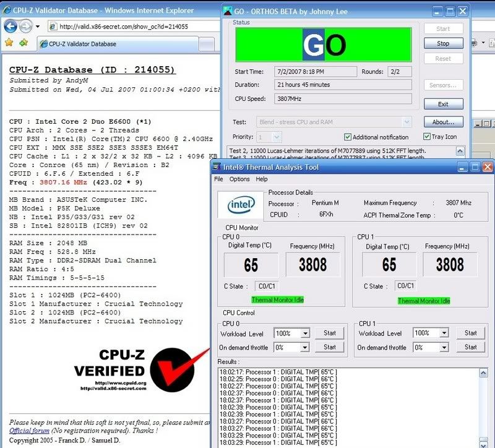Click CPU 1 Frequency value 3808
The width and height of the screenshot is (495, 448).
tap(450, 265)
